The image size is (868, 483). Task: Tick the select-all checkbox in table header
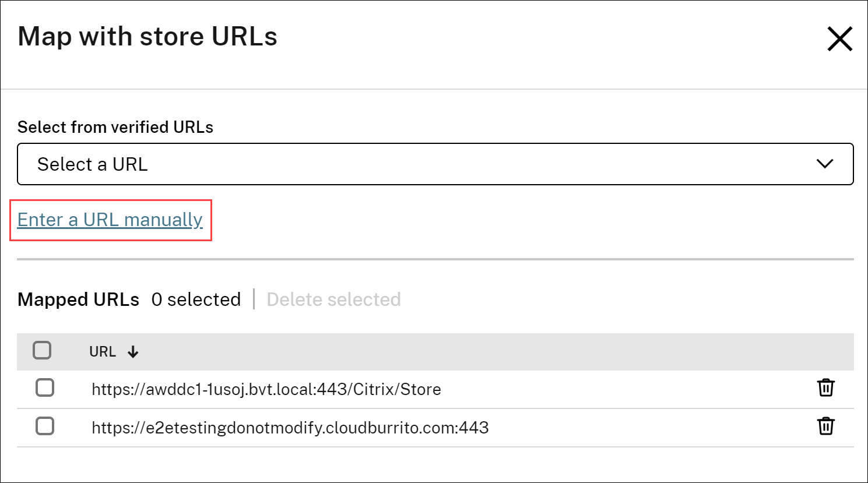(x=42, y=351)
